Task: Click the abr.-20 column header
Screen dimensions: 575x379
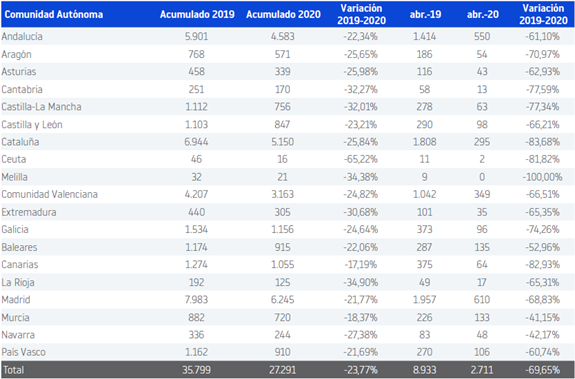Action: pos(483,15)
